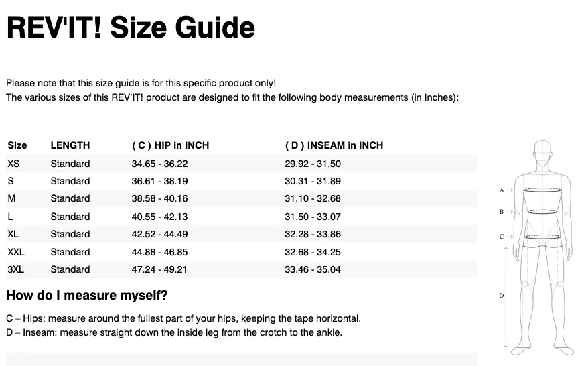Click the XS size row label
This screenshot has width=588, height=366.
(x=13, y=164)
